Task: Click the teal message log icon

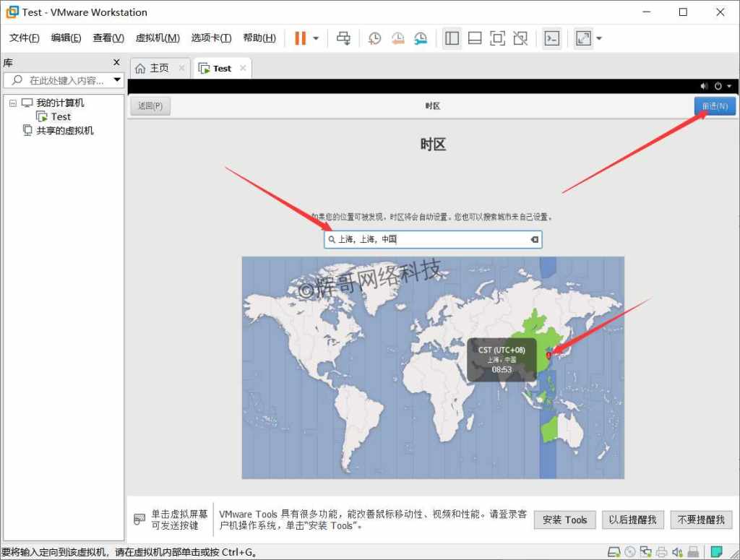Action: (x=716, y=551)
